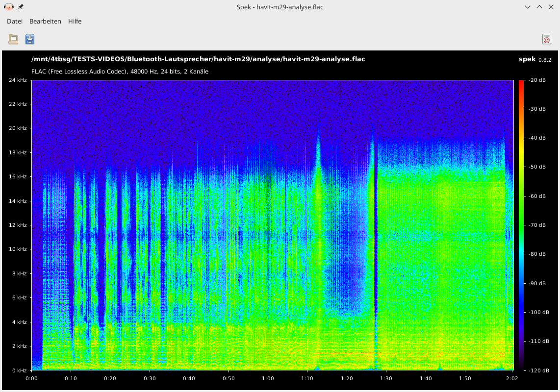Open help via the lifebuoy icon

coord(546,39)
